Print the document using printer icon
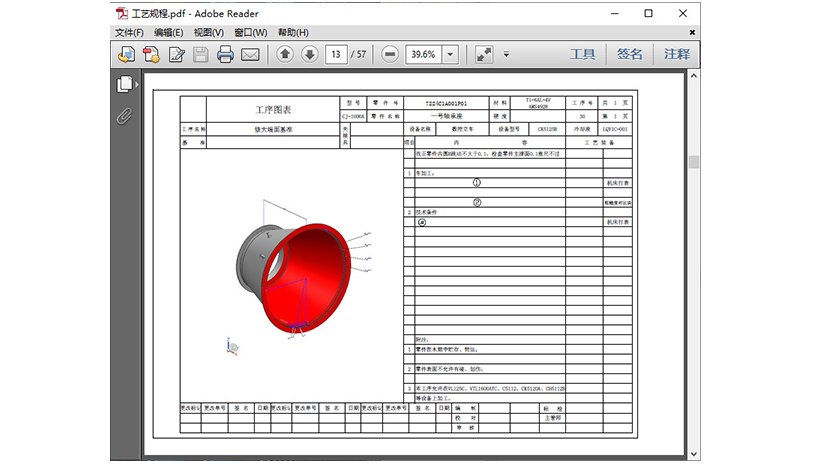Screen dimensions: 830x467 [x=226, y=55]
